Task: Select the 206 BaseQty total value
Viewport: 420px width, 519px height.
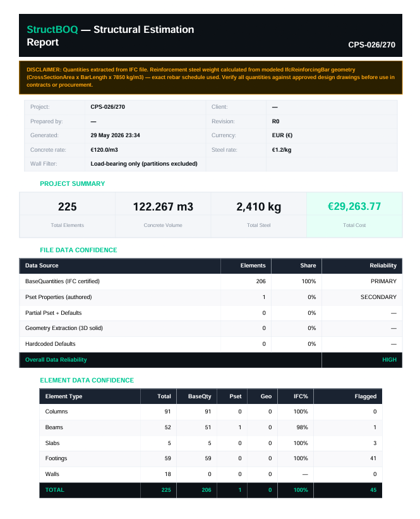Action: [x=207, y=490]
